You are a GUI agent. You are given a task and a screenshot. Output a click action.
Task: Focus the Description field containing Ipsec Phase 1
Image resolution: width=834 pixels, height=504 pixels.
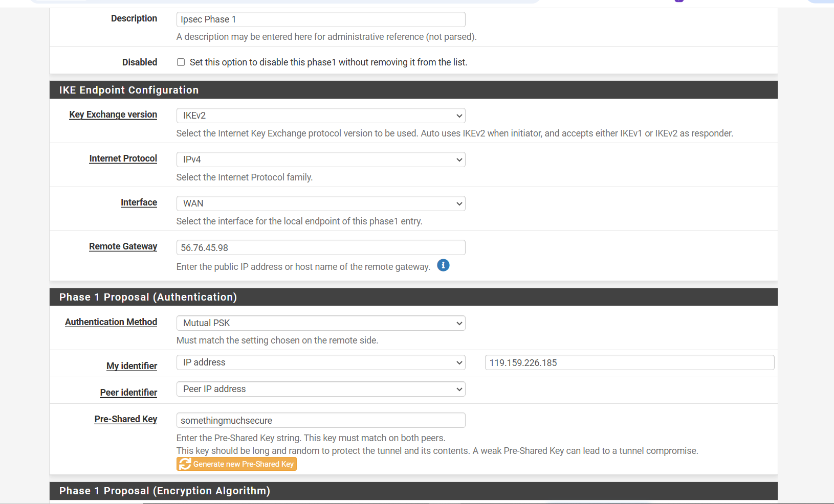tap(320, 19)
